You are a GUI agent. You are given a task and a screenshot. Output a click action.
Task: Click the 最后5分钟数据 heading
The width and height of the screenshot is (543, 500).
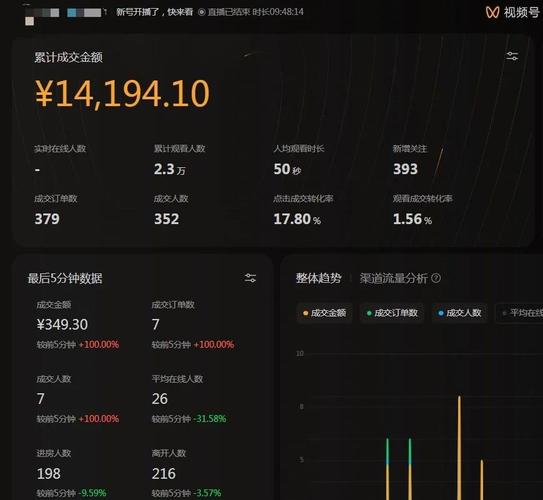click(x=65, y=278)
